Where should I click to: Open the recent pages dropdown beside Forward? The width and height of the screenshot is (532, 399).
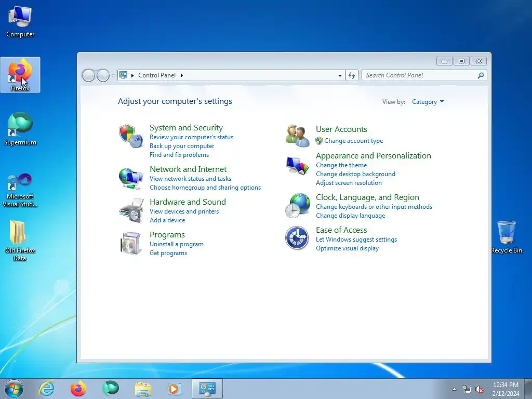pos(113,76)
